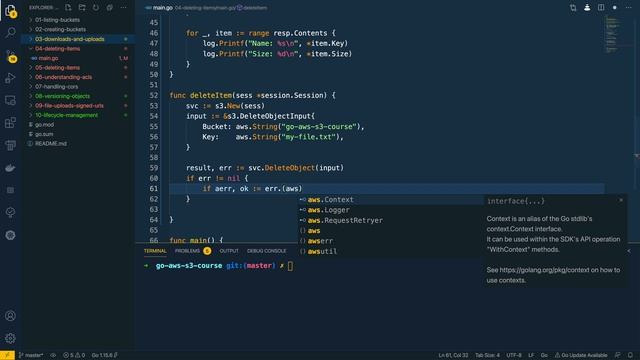Viewport: 640px width, 360px height.
Task: Click the compare changes icon in editor toolbar
Action: pos(573,7)
